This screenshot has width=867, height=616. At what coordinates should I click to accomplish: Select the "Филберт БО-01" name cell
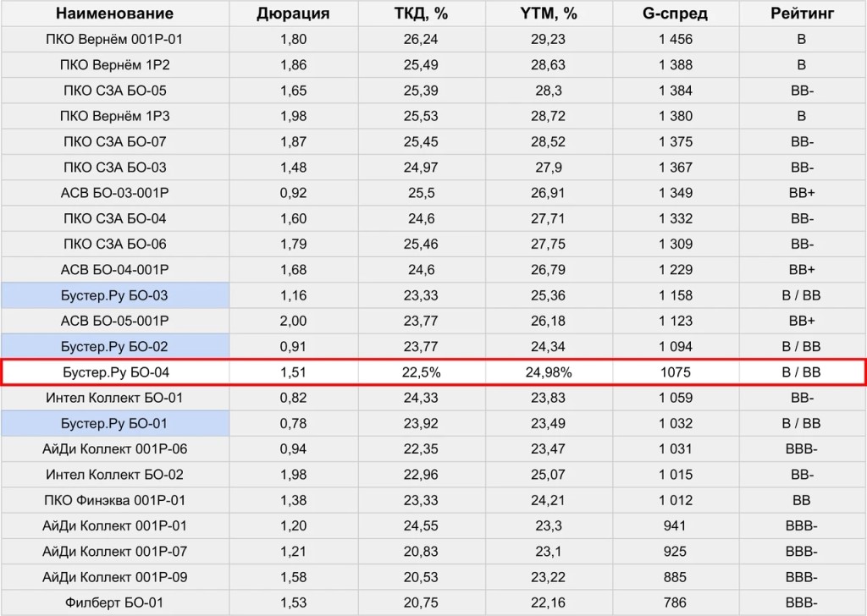click(x=114, y=602)
